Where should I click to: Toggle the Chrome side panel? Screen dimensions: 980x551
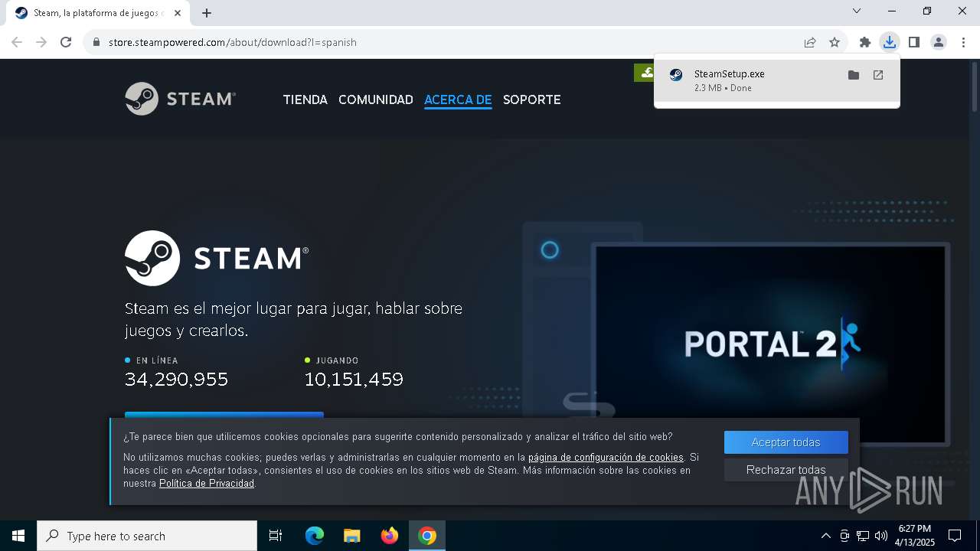(x=914, y=42)
